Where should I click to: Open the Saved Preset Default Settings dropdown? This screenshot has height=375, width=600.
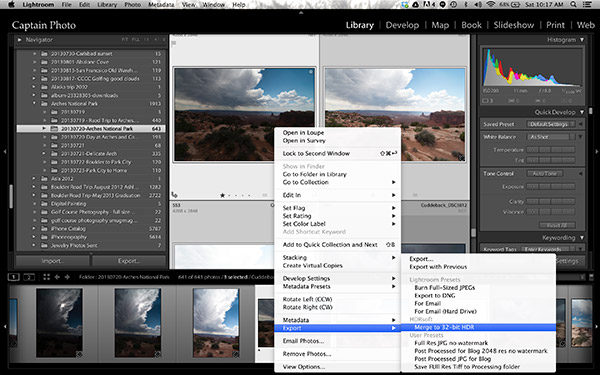551,124
